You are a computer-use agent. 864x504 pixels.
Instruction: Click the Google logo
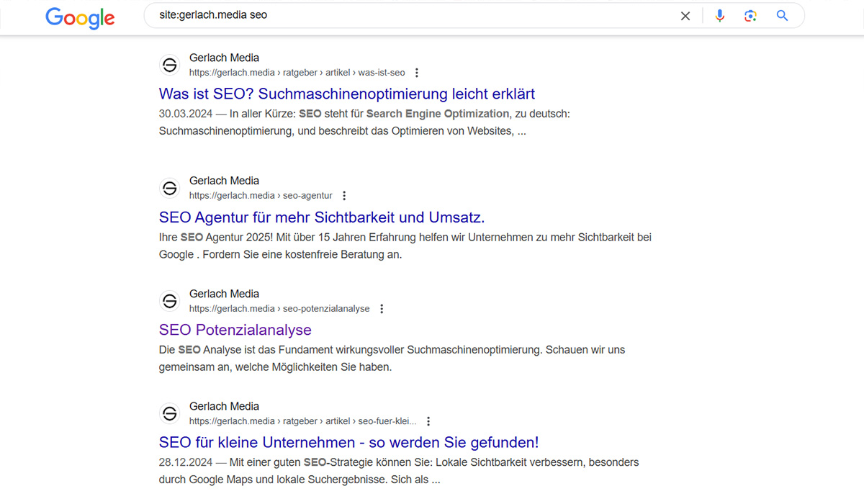click(80, 17)
